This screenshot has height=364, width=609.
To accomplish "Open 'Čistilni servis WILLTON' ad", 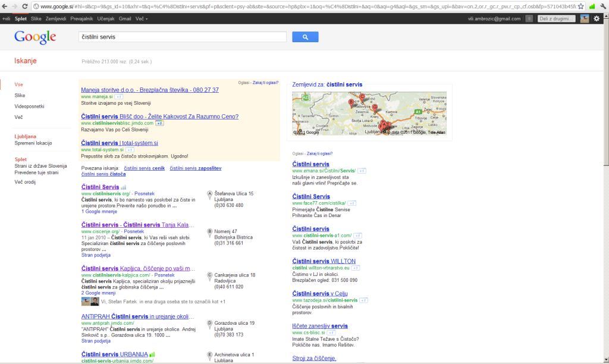I will point(324,261).
